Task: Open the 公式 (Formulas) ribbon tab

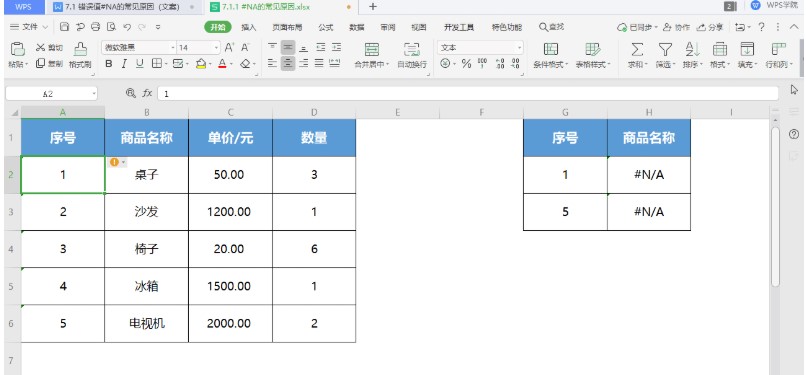Action: [325, 27]
